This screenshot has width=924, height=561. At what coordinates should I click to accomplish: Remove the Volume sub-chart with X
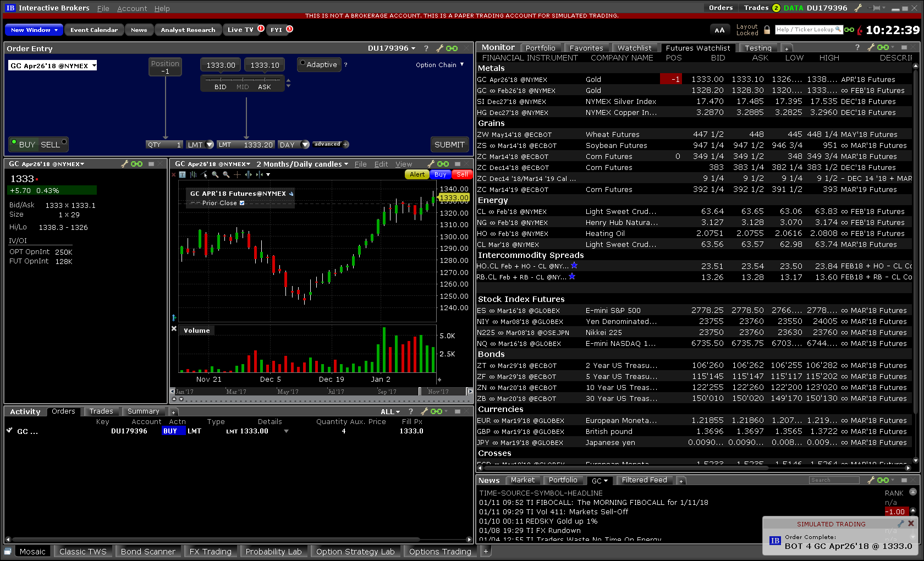[x=174, y=328]
